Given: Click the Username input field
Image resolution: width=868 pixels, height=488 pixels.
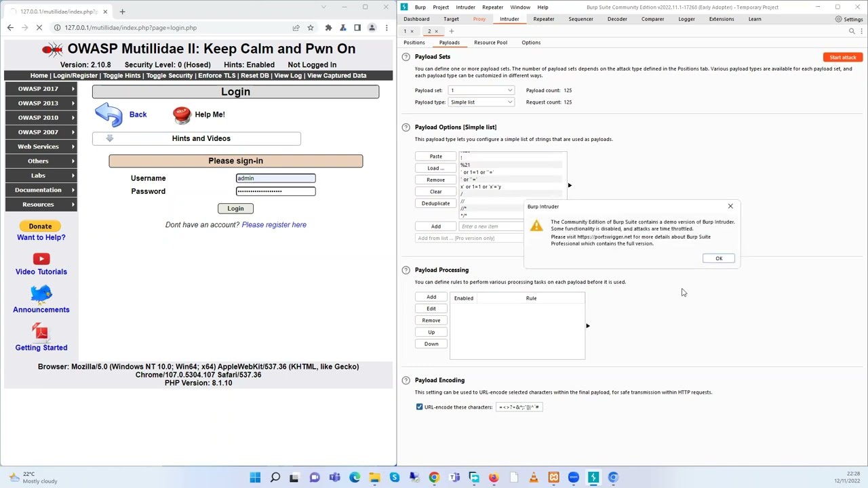Looking at the screenshot, I should coord(275,178).
